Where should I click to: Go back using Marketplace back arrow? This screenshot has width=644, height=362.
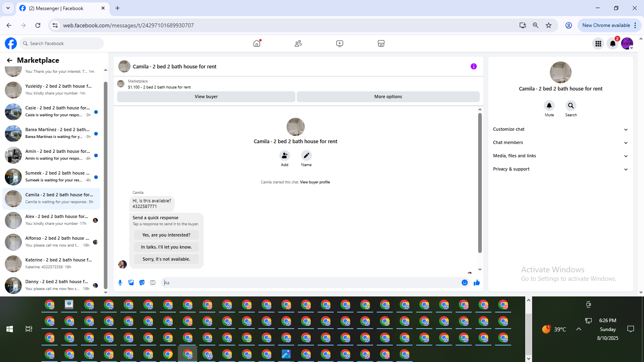click(x=10, y=60)
